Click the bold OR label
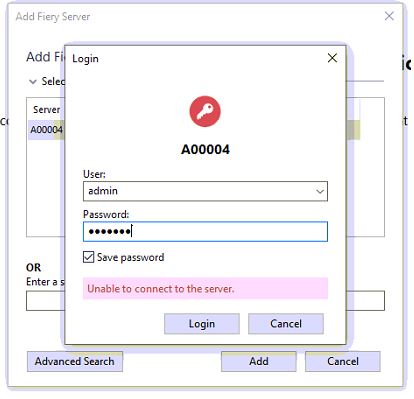 coord(33,267)
